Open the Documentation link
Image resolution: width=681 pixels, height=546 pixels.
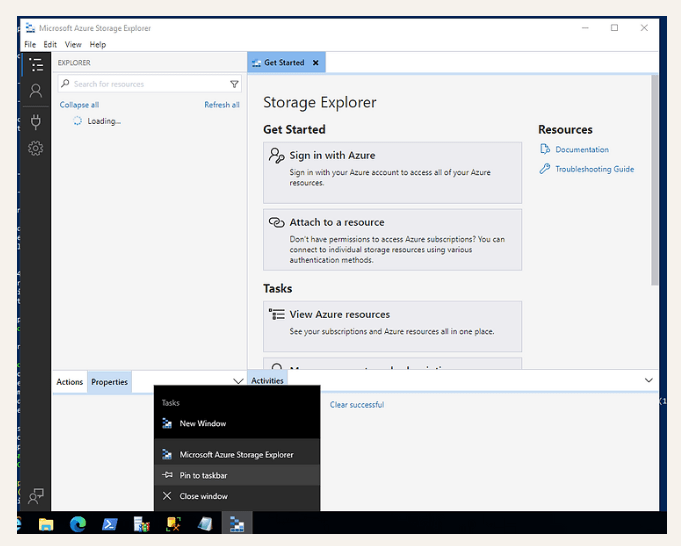[582, 149]
